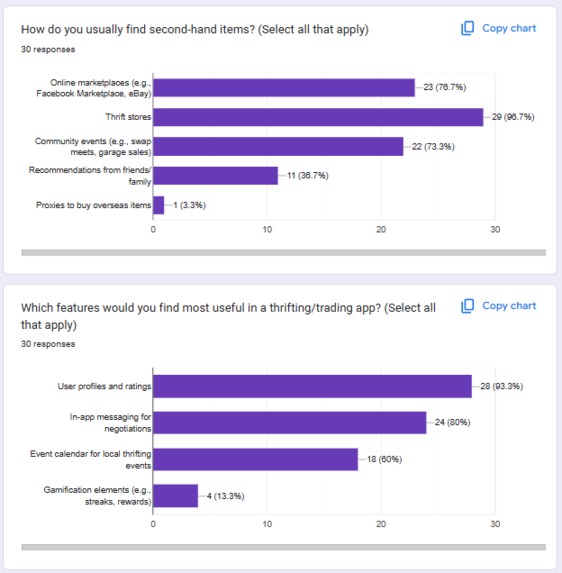Screen dimensions: 562x573
Task: Click the copy icon for features chart
Action: (467, 306)
